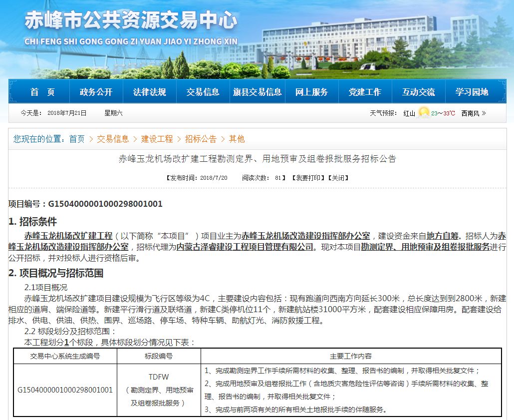Close the announcement with 【关闭】
The image size is (514, 420).
338,178
